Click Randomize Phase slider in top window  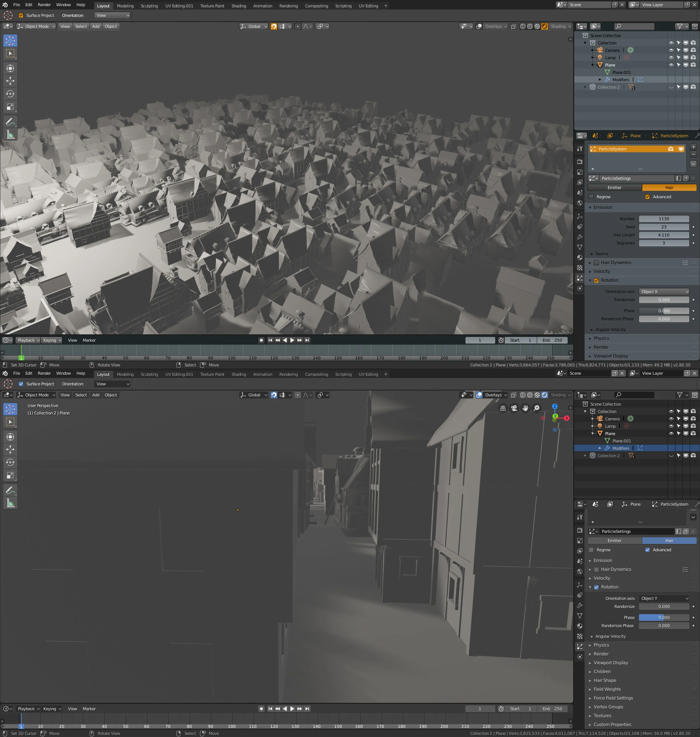tap(664, 319)
